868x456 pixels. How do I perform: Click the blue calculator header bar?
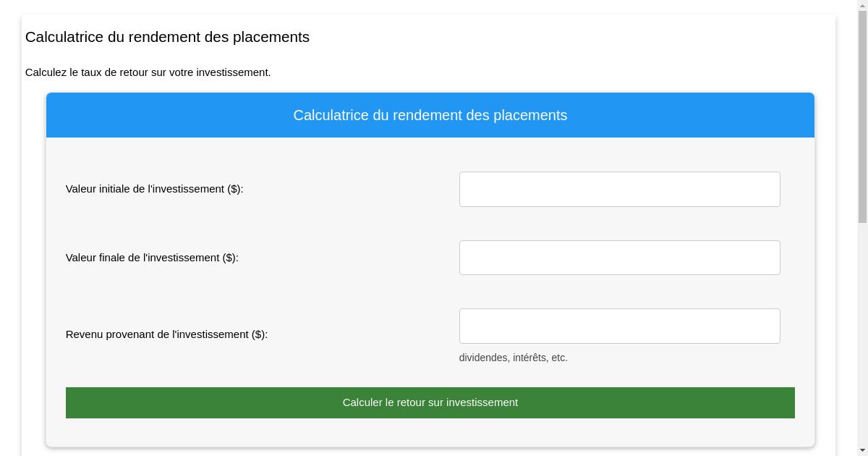tap(430, 115)
